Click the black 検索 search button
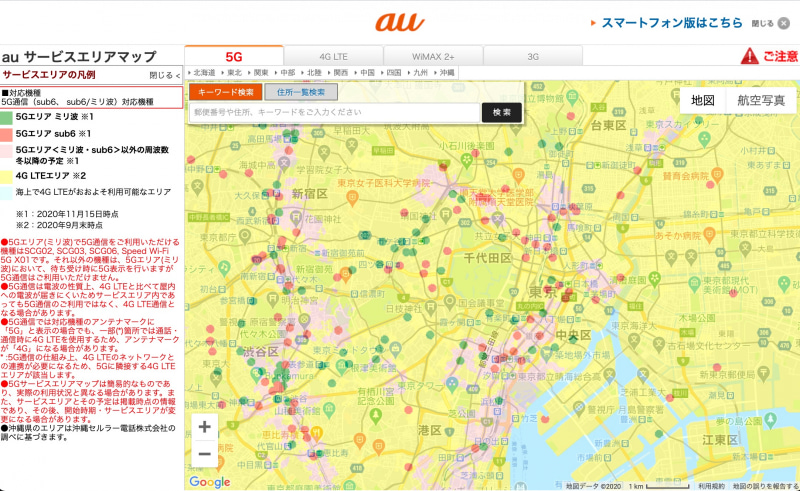Image resolution: width=800 pixels, height=491 pixels. (x=502, y=112)
